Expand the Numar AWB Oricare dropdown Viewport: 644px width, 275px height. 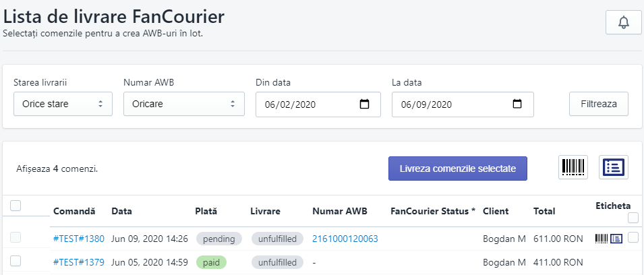pyautogui.click(x=184, y=104)
